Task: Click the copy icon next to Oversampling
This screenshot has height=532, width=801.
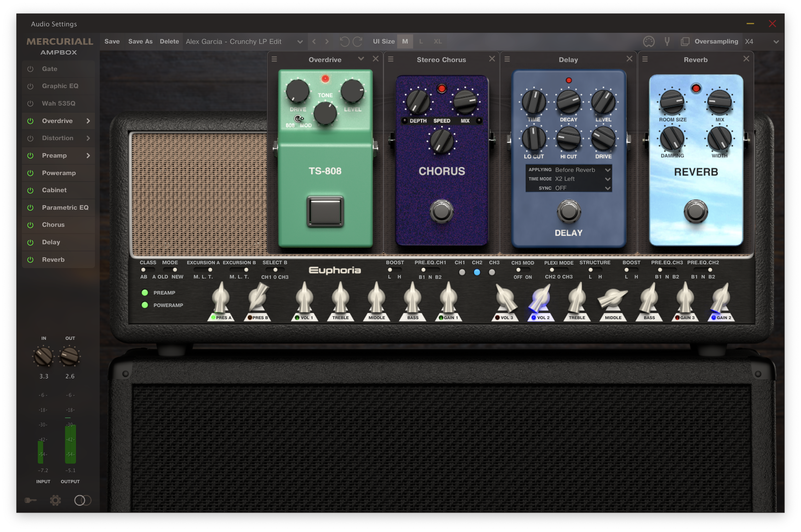Action: point(685,42)
